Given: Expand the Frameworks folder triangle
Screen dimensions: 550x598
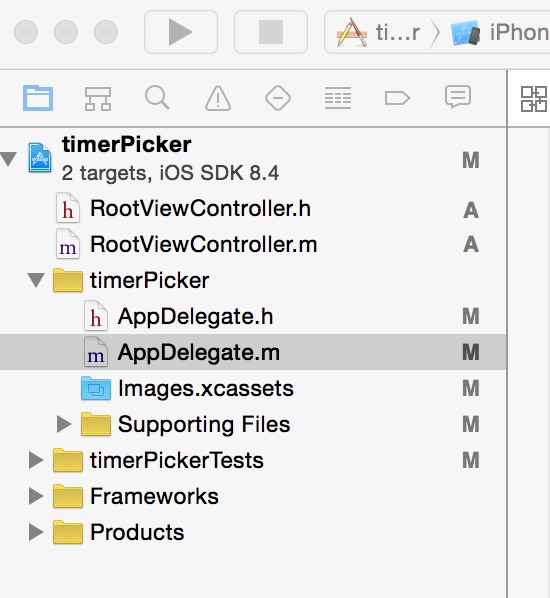Looking at the screenshot, I should click(x=36, y=496).
